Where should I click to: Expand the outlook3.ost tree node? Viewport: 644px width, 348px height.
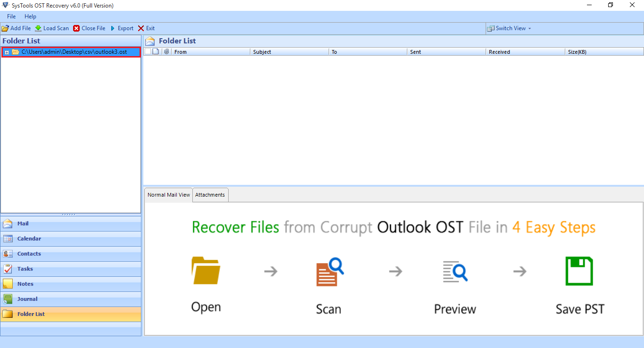point(7,52)
